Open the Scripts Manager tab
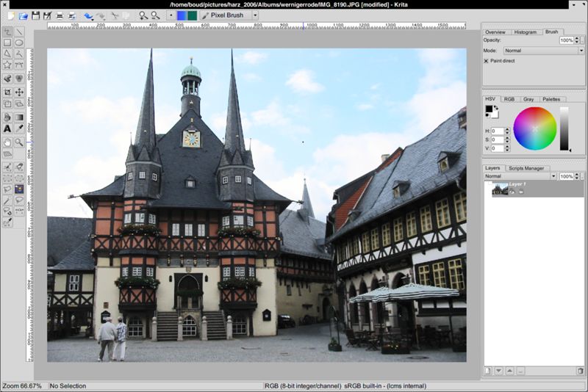The width and height of the screenshot is (588, 392). coord(526,168)
